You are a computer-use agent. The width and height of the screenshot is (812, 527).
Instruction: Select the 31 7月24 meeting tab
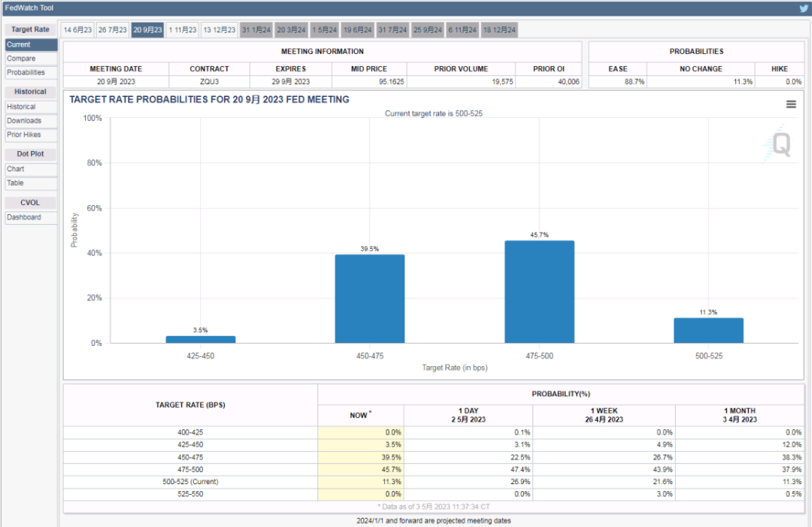(x=392, y=30)
